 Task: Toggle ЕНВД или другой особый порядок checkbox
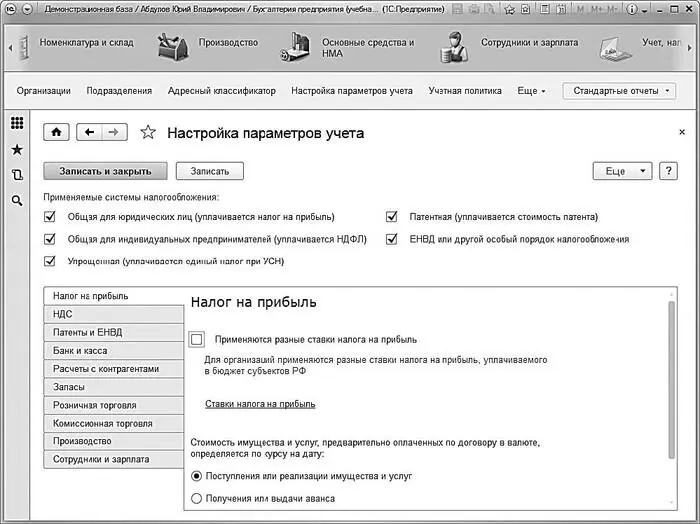(392, 239)
